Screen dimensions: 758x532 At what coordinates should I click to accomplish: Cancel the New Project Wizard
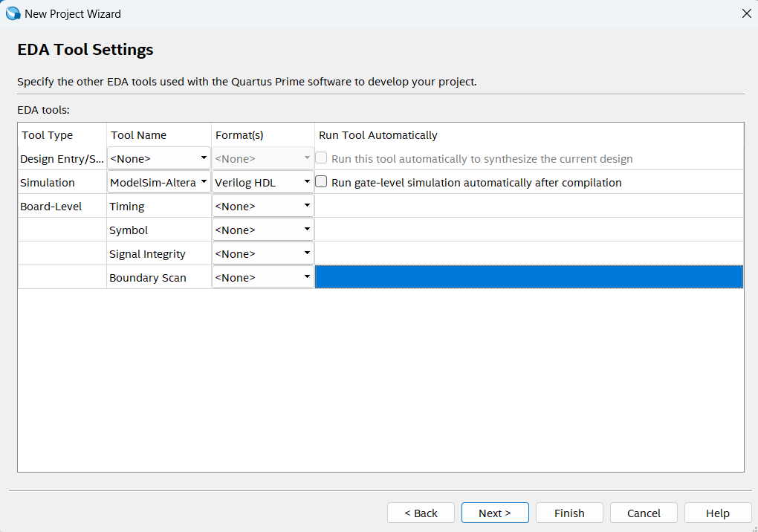coord(644,513)
